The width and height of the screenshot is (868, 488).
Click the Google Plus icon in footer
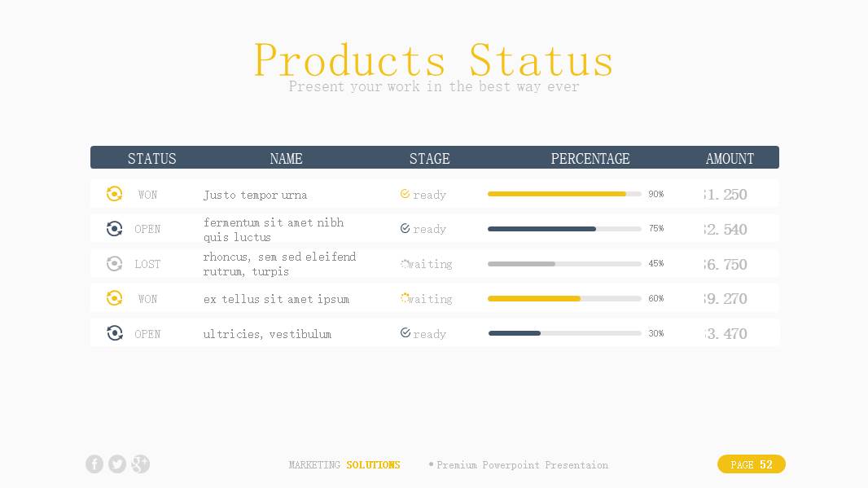point(140,464)
